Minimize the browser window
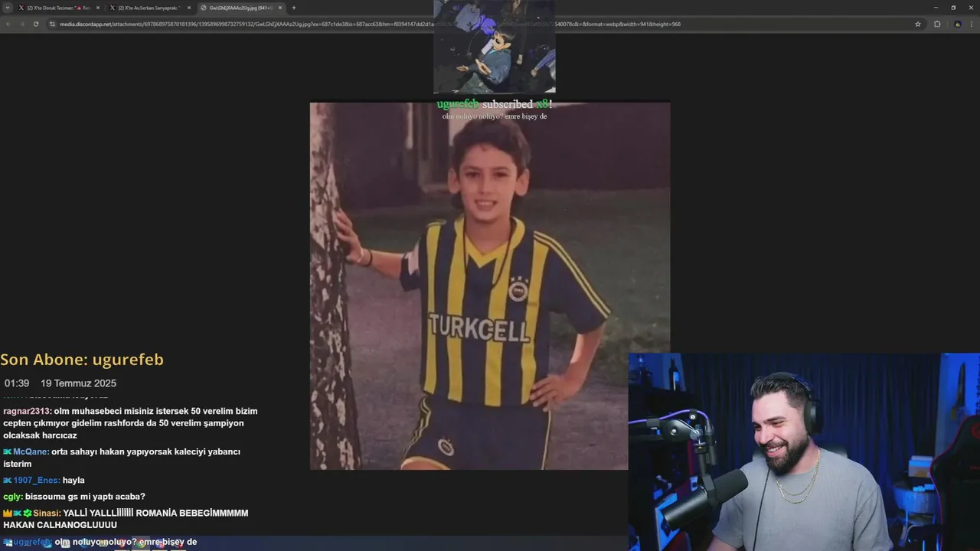Screen dimensions: 980x551 click(936, 8)
